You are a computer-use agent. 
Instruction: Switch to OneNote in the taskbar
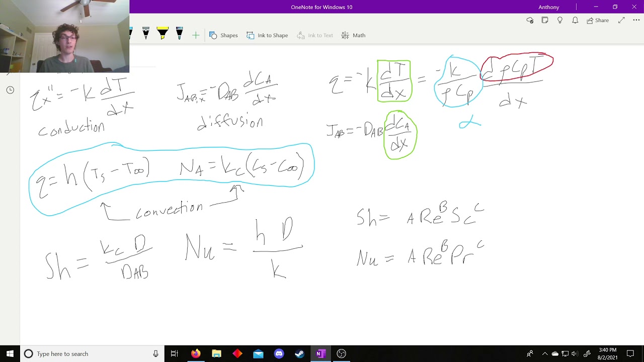[x=320, y=353]
